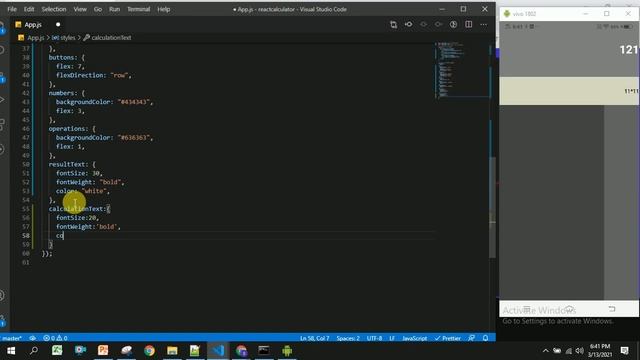Click styles in the breadcrumb
This screenshot has width=640, height=360.
tap(67, 38)
